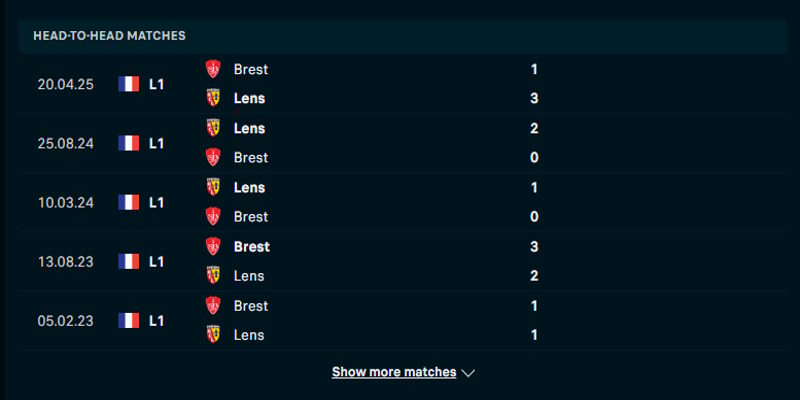Click France flag on 13.08.23 row

point(128,261)
